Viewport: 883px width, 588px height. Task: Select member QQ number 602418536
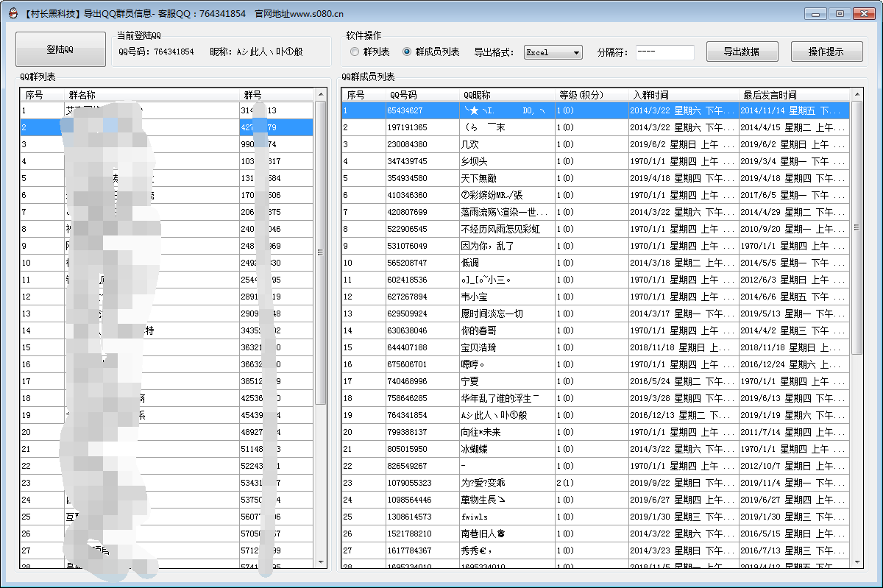tap(407, 280)
